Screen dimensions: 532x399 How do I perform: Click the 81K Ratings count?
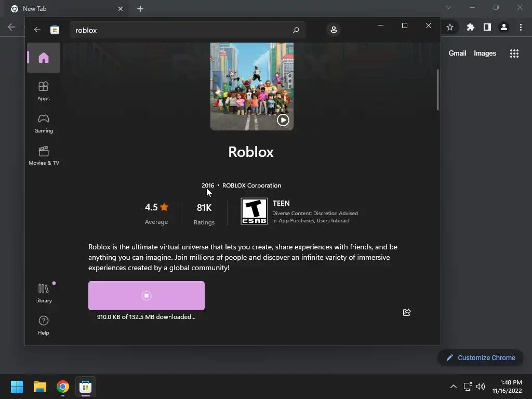[x=204, y=214]
